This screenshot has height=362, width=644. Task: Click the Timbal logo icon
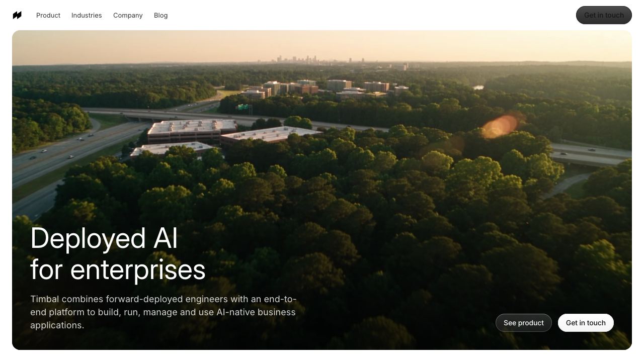(17, 15)
